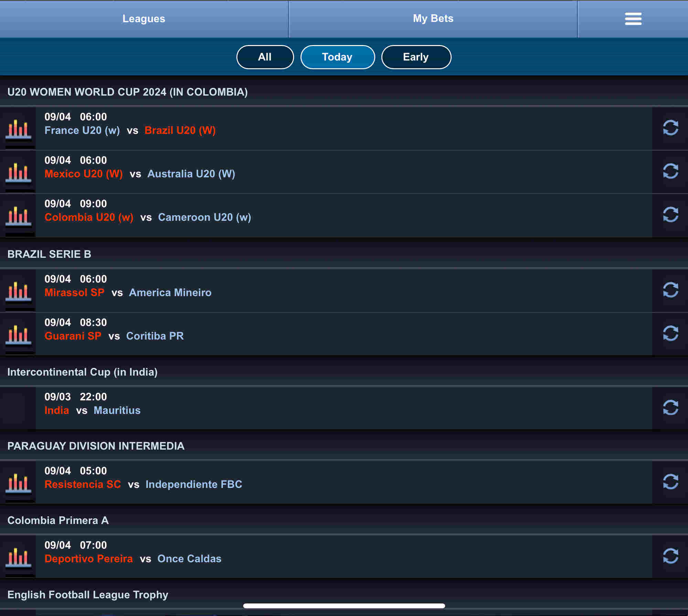Refresh odds for Mexico U20 vs Australia U20
This screenshot has width=688, height=616.
(x=670, y=171)
